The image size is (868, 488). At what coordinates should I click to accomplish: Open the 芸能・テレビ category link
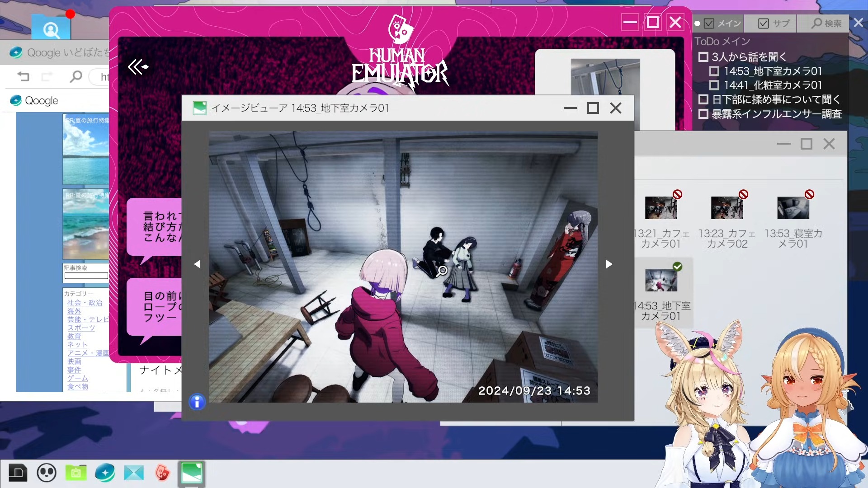88,319
